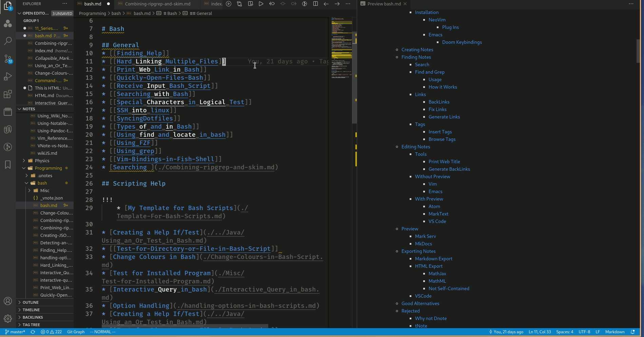Screen dimensions: 644x337
Task: Open the Run and Debug view
Action: click(x=7, y=76)
